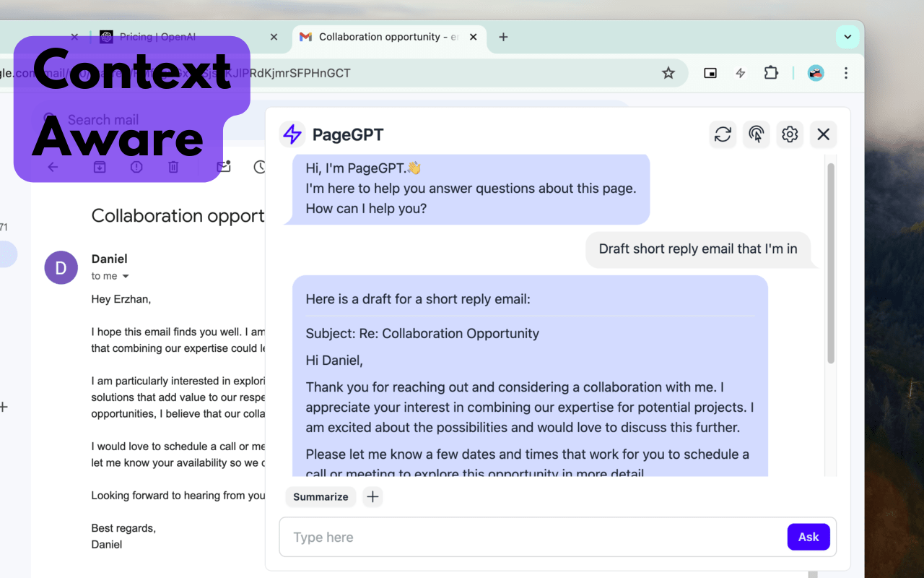The image size is (924, 578).
Task: Report the email as spam
Action: [x=136, y=166]
